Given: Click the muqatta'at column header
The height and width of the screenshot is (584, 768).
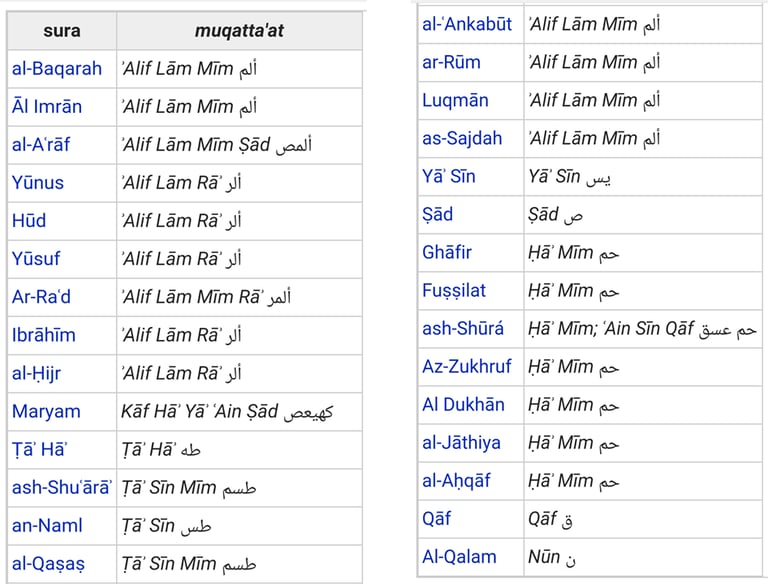Looking at the screenshot, I should (x=239, y=31).
